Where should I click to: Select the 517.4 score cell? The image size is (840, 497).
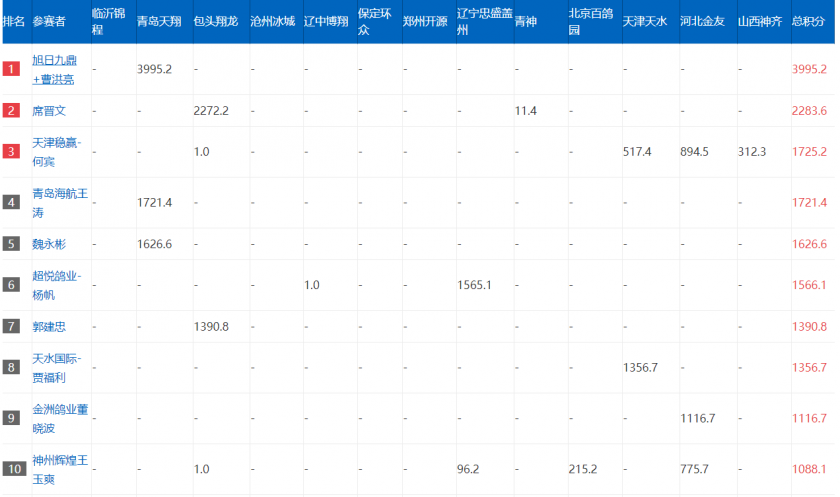pyautogui.click(x=637, y=152)
